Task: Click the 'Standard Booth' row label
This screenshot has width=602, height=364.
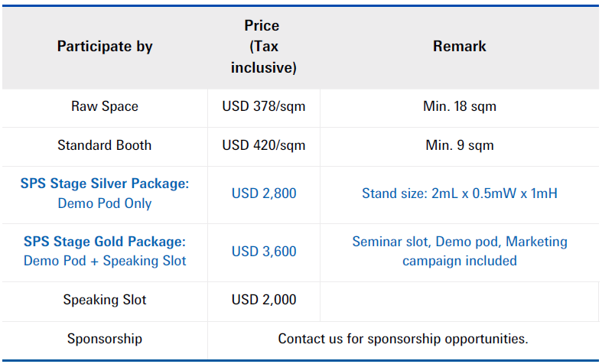Action: (105, 145)
